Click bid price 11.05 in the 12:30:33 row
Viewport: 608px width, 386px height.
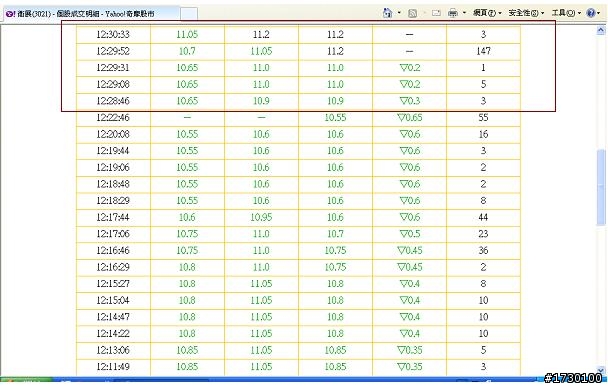click(187, 35)
